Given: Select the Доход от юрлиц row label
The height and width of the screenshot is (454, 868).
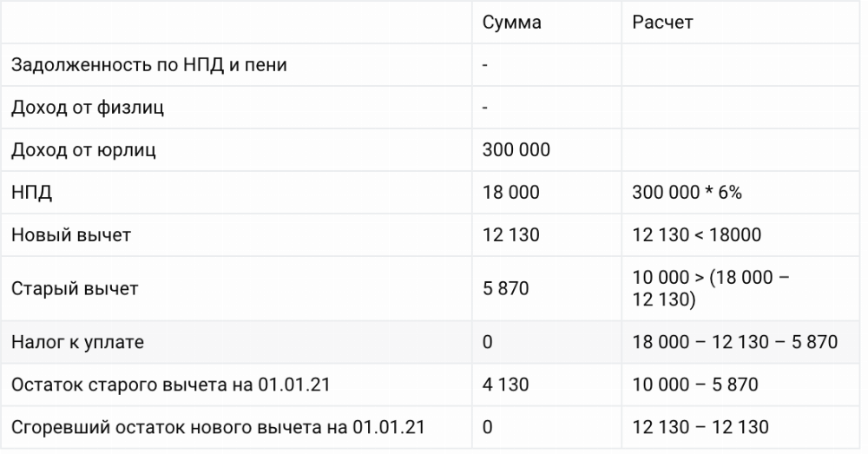Looking at the screenshot, I should pyautogui.click(x=83, y=150).
